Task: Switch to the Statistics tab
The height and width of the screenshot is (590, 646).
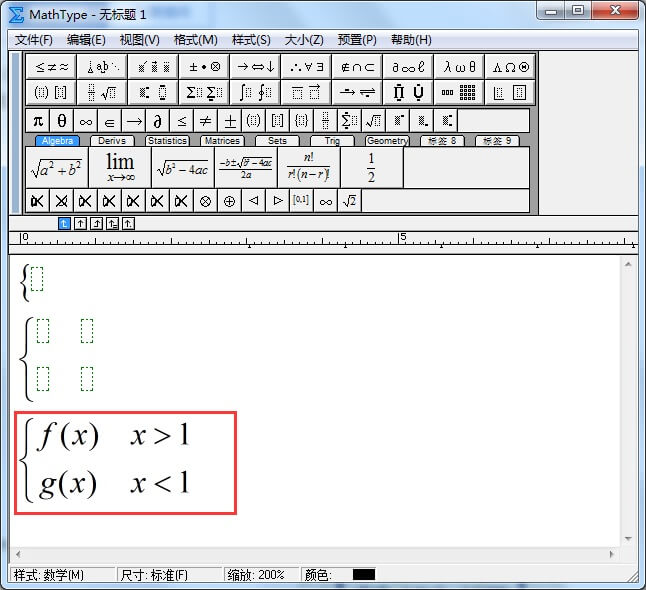Action: (167, 141)
